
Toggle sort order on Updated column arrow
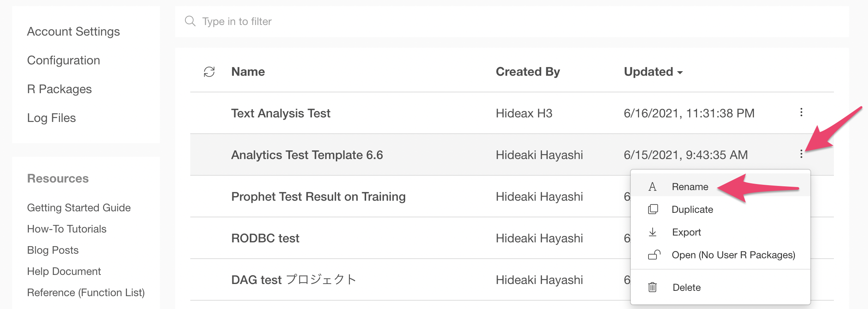[x=680, y=72]
